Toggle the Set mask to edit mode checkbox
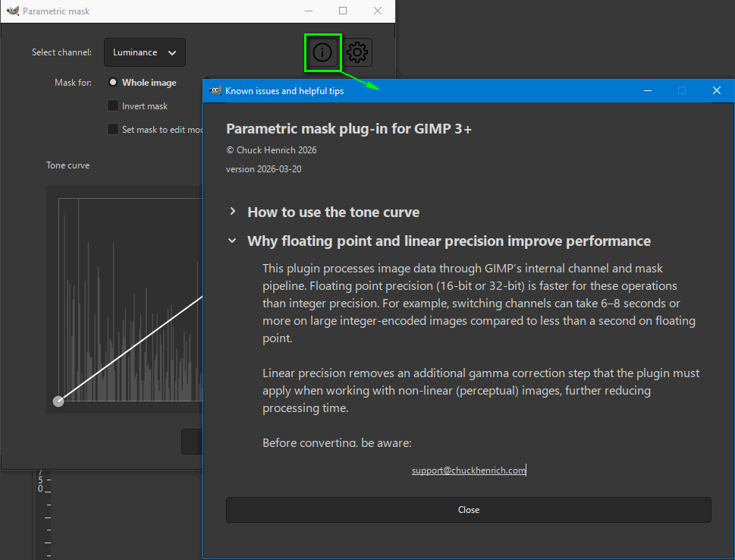The width and height of the screenshot is (735, 560). point(113,130)
